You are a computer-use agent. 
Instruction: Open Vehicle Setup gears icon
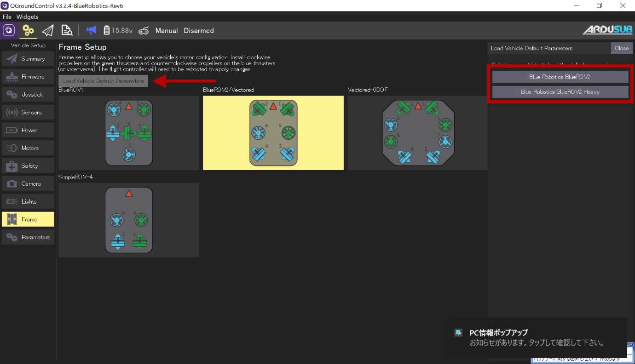(29, 30)
